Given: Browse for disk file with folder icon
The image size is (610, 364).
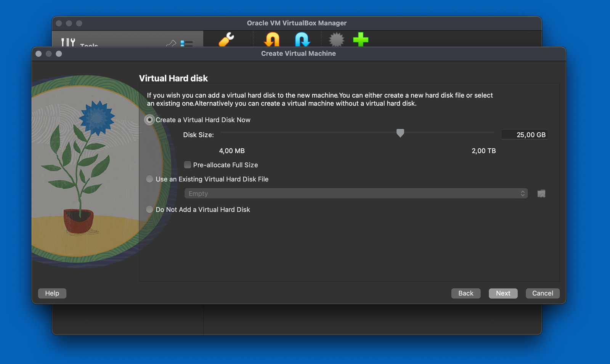Looking at the screenshot, I should 541,194.
